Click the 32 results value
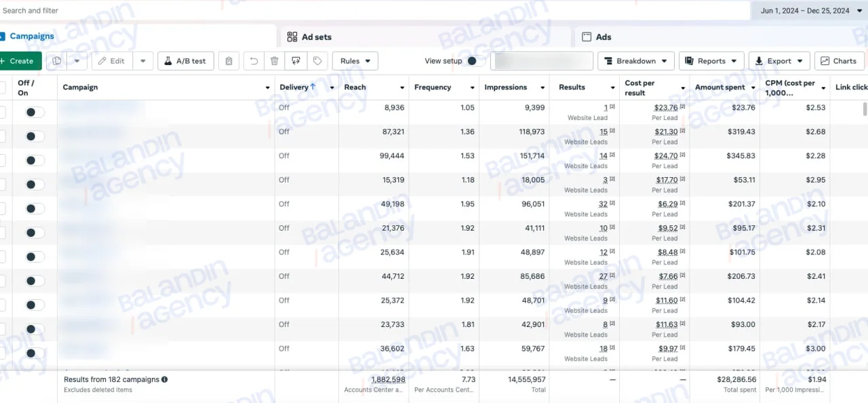 (603, 204)
